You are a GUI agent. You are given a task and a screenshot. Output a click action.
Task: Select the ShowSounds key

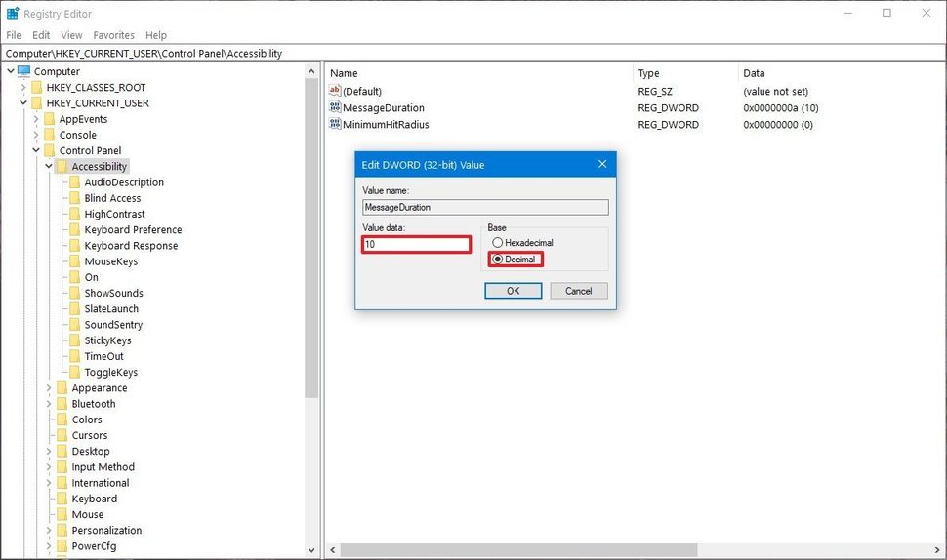coord(113,293)
